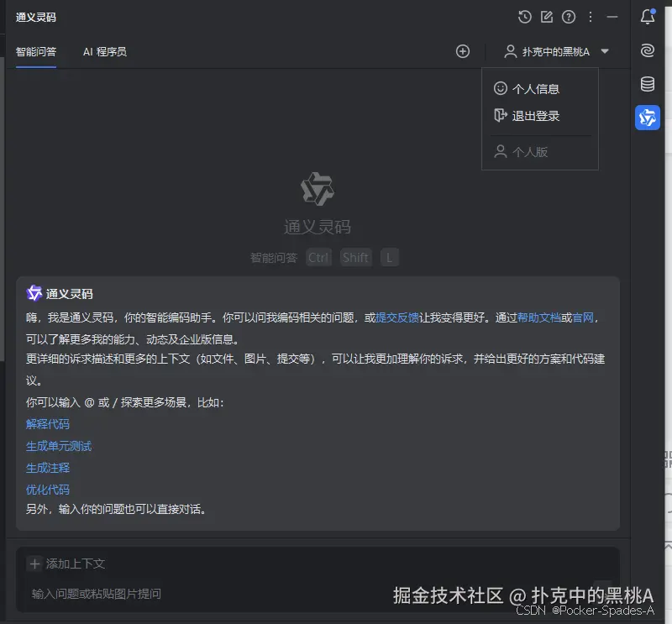Click the plus circle new session icon
This screenshot has height=624, width=672.
pos(463,51)
